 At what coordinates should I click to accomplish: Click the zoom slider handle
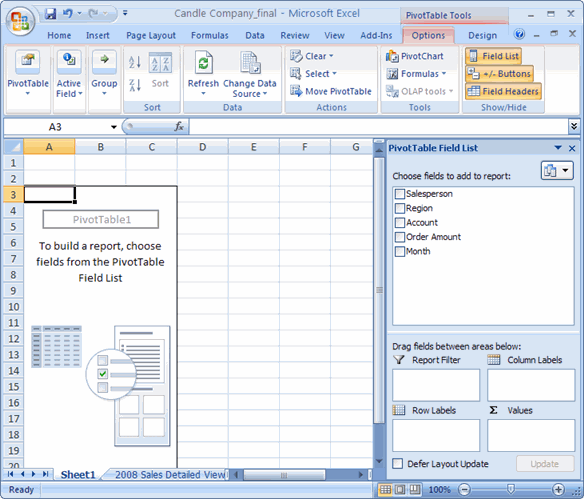point(511,489)
